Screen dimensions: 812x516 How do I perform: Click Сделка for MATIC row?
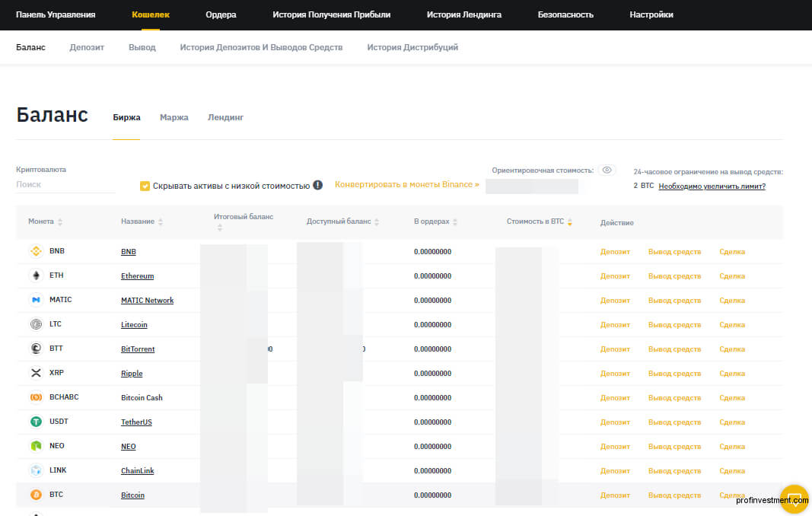tap(732, 301)
